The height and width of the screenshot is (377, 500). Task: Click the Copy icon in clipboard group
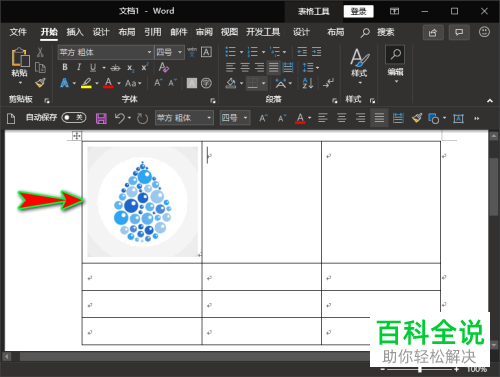[40, 68]
